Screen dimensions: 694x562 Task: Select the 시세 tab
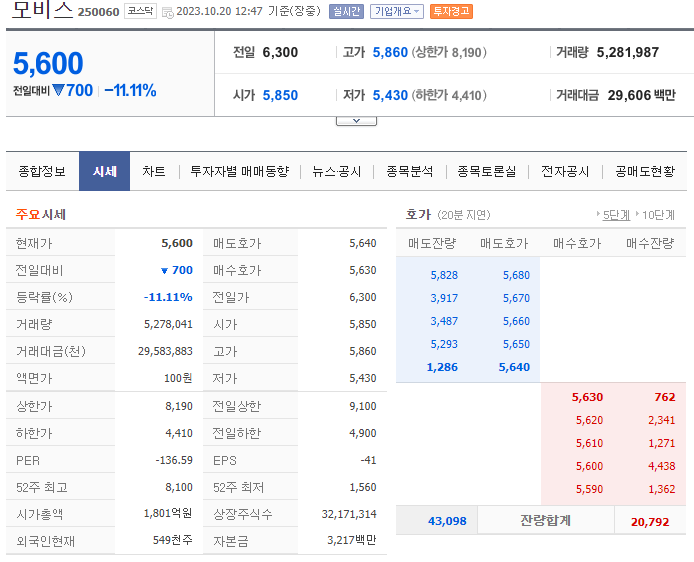104,171
